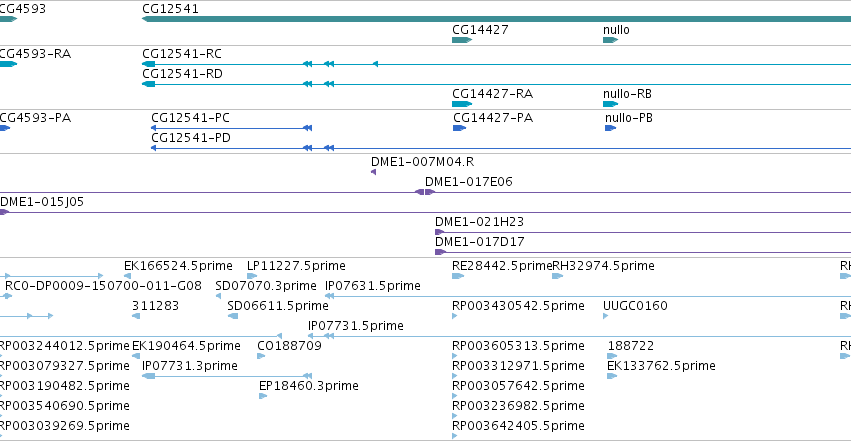Viewport: 851px width, 441px height.
Task: Select protein label nullo-PB
Action: tap(629, 118)
